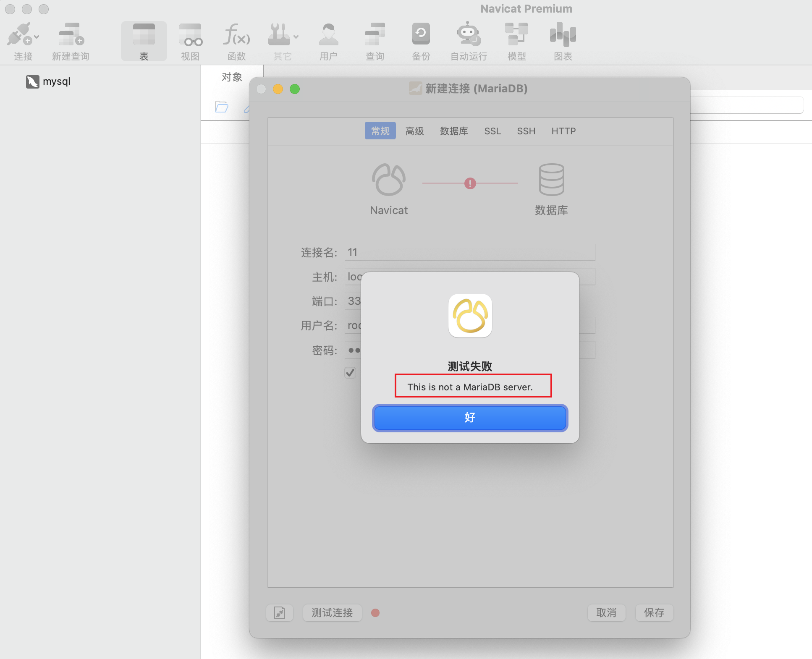Image resolution: width=812 pixels, height=659 pixels.
Task: Click the green zoom button of 新建连接 dialog
Action: click(295, 89)
